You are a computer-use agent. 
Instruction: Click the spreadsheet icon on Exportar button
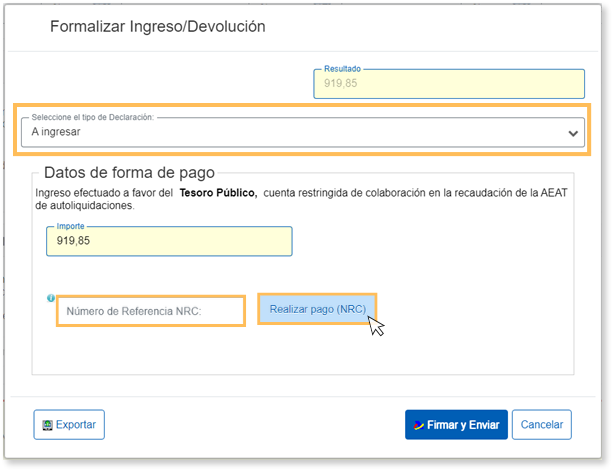46,425
